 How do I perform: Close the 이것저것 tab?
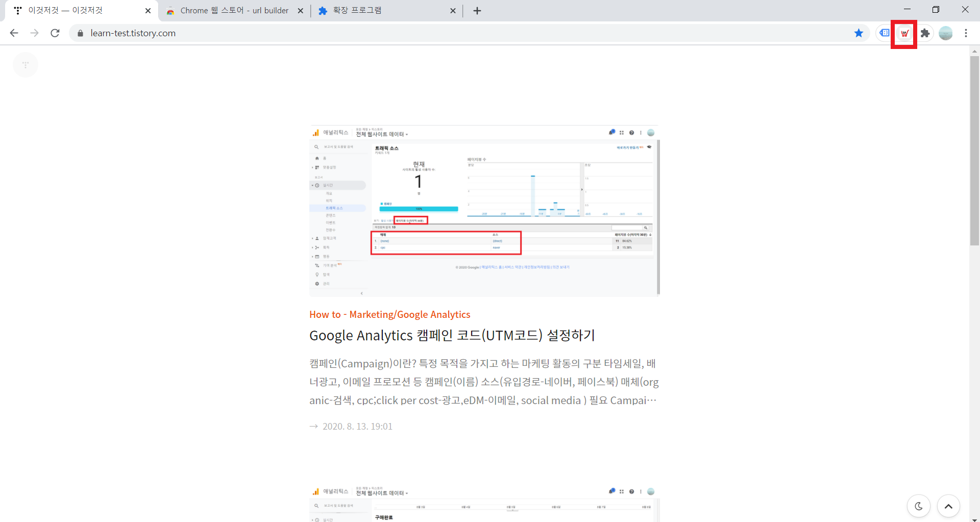coord(148,11)
